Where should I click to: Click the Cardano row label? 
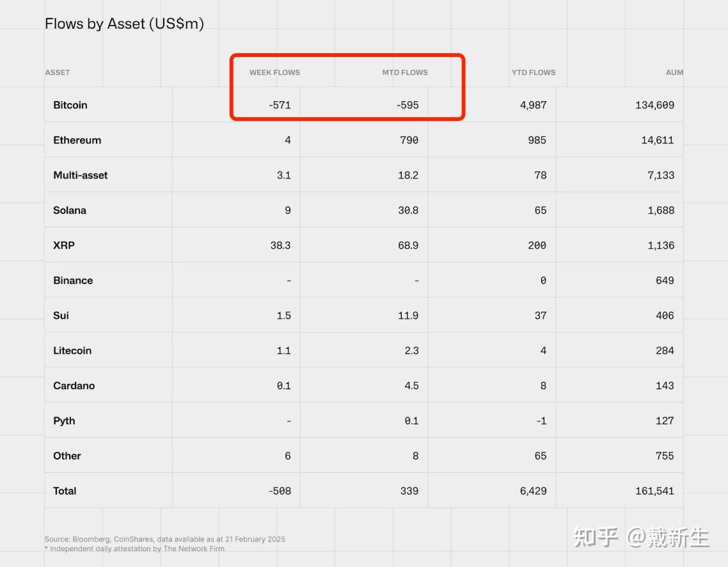73,385
